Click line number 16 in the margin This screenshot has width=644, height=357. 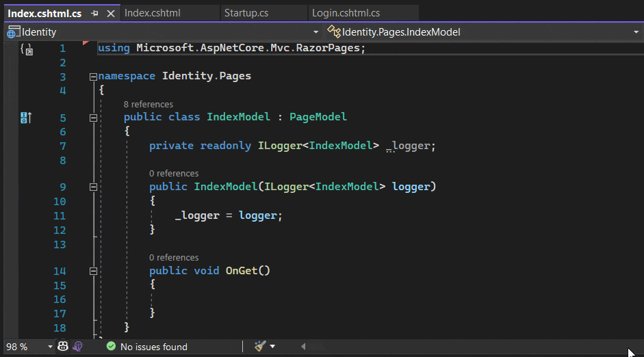60,300
